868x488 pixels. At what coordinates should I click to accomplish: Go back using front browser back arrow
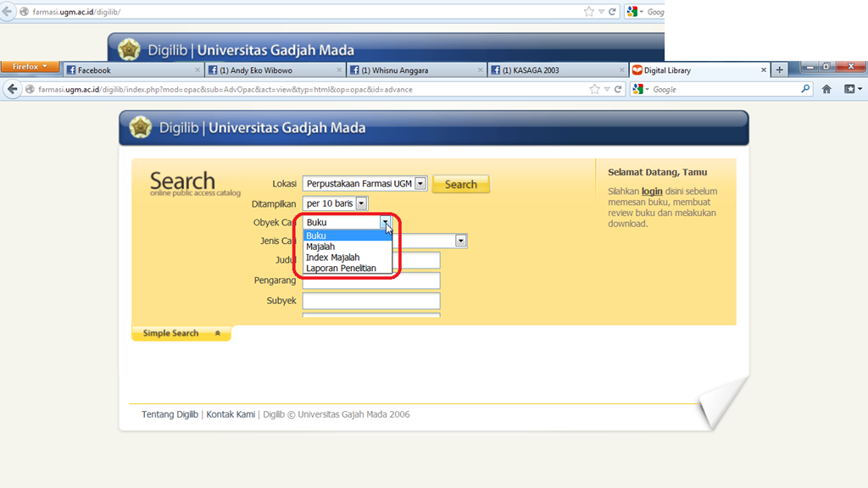tap(12, 89)
